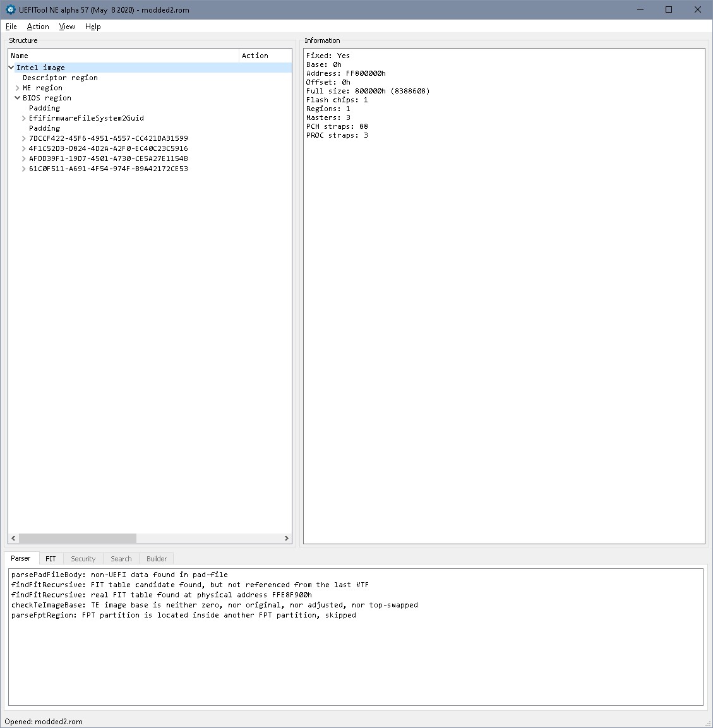Switch to the Search tab
713x728 pixels.
coord(121,559)
